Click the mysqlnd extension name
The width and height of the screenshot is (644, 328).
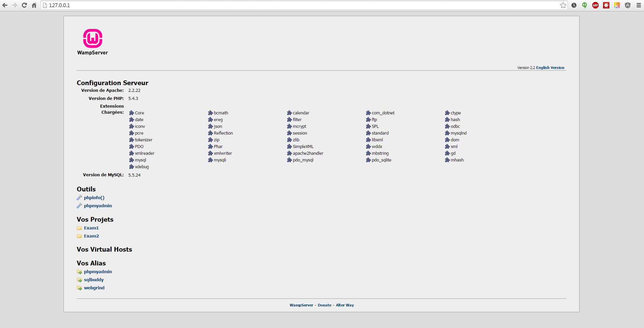click(x=459, y=133)
